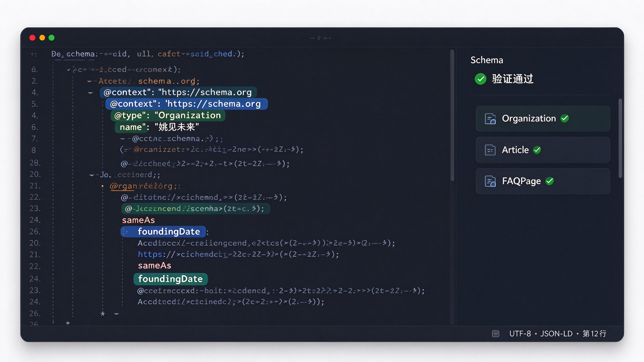Screen dimensions: 644x362
Task: Click the green check beside Article
Action: tap(537, 150)
